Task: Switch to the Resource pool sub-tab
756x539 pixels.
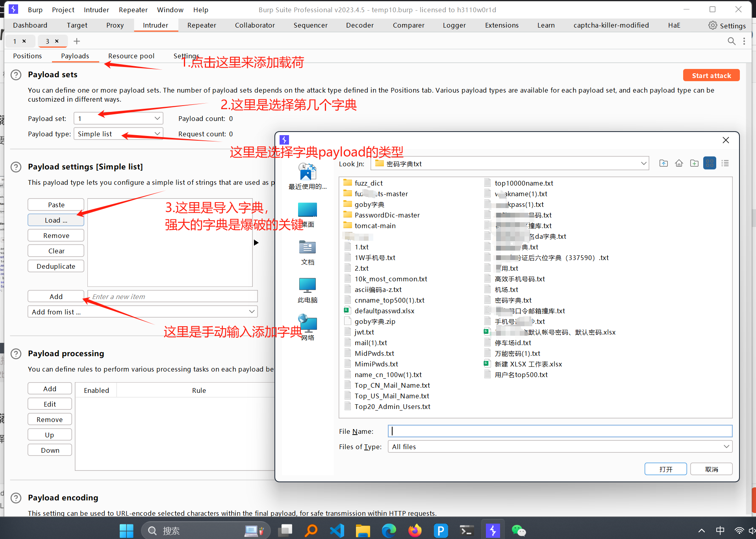Action: (131, 56)
